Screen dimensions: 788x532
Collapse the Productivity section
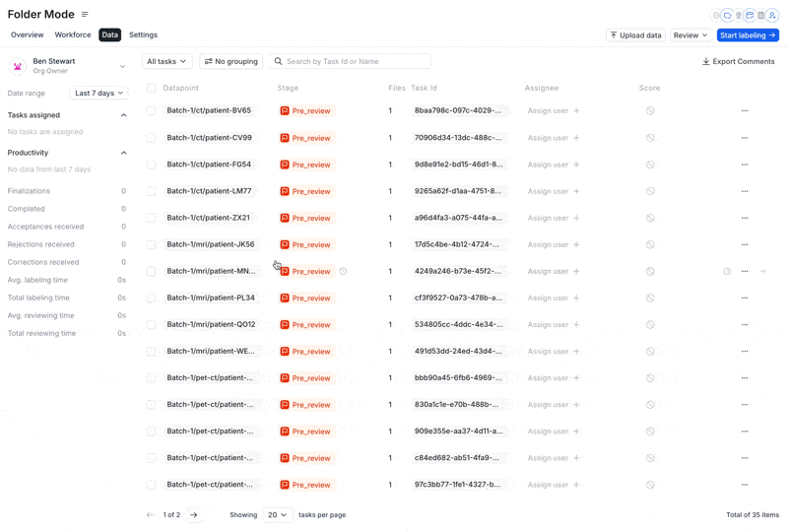[124, 153]
